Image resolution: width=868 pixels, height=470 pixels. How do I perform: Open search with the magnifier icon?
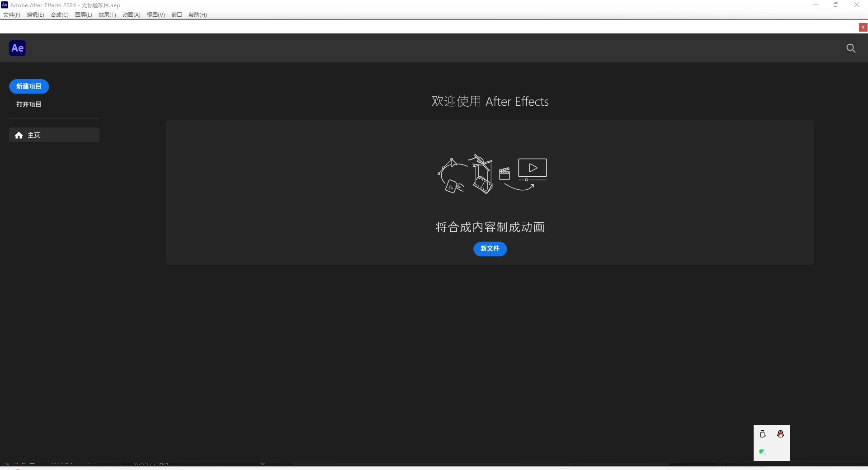(x=851, y=48)
